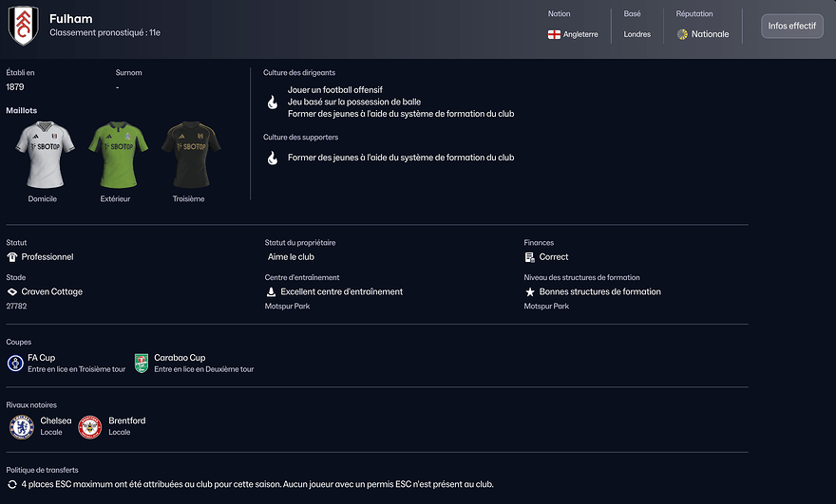Screen dimensions: 836x504
Task: Click the Fulham club crest
Action: (x=24, y=26)
